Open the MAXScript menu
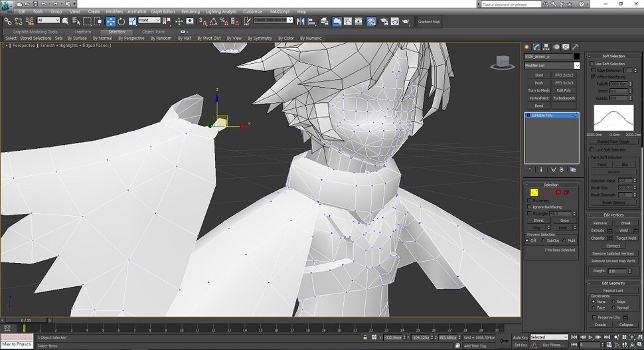Screen dimensions: 644x350 point(280,11)
